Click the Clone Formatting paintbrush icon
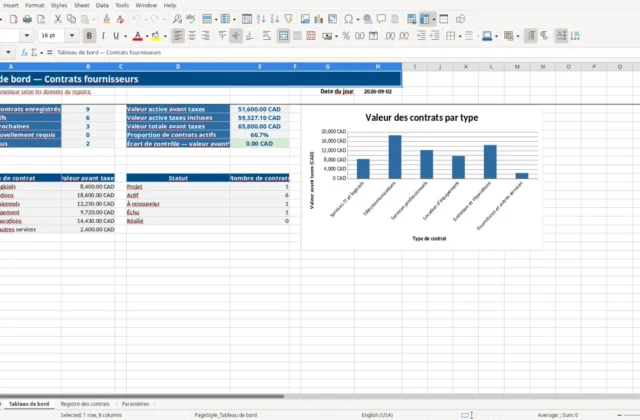Viewport: 640px width, 420px height. tap(106, 19)
